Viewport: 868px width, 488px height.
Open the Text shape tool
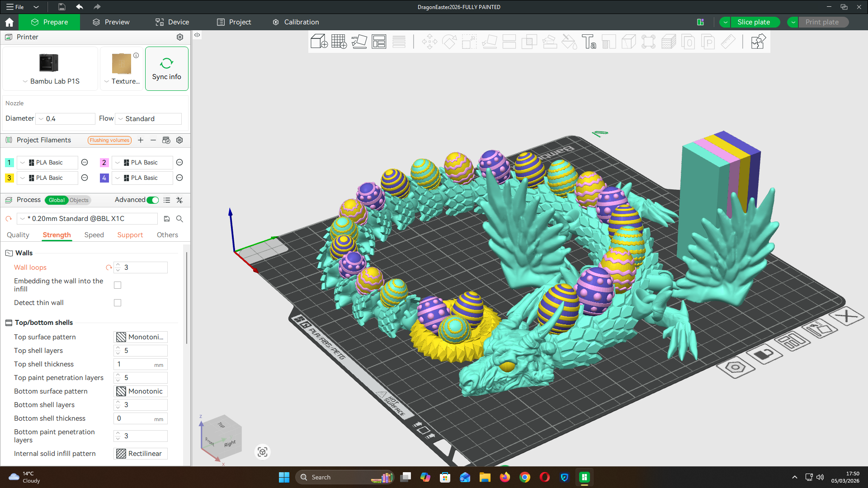coord(589,42)
